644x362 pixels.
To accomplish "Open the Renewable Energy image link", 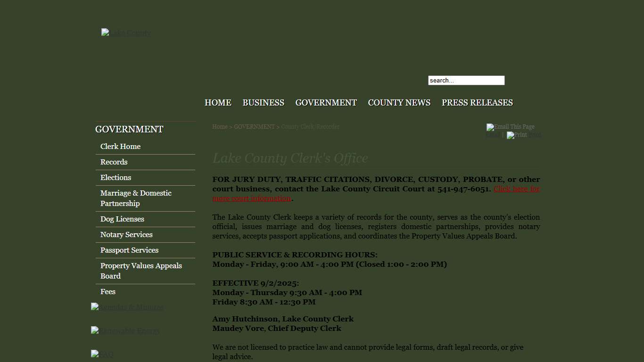I will pos(125,330).
